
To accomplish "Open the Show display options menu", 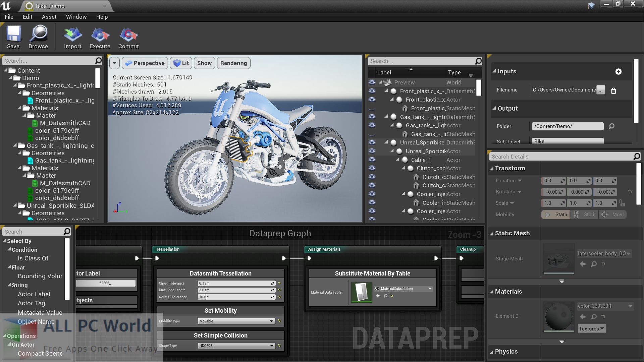I will (204, 62).
